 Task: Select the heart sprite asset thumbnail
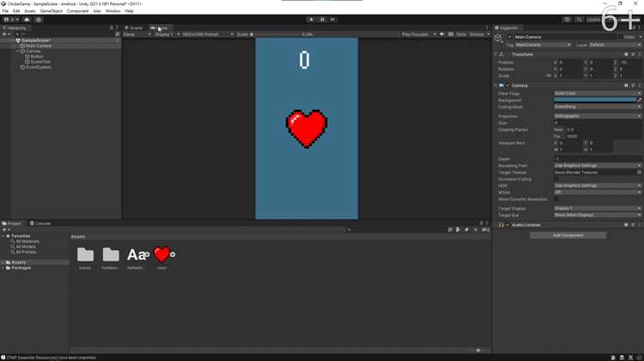pos(161,255)
